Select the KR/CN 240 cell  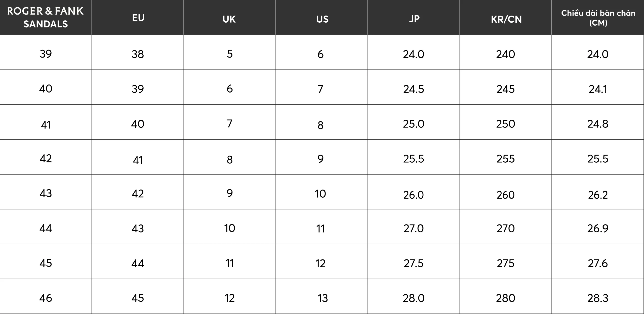(x=506, y=54)
